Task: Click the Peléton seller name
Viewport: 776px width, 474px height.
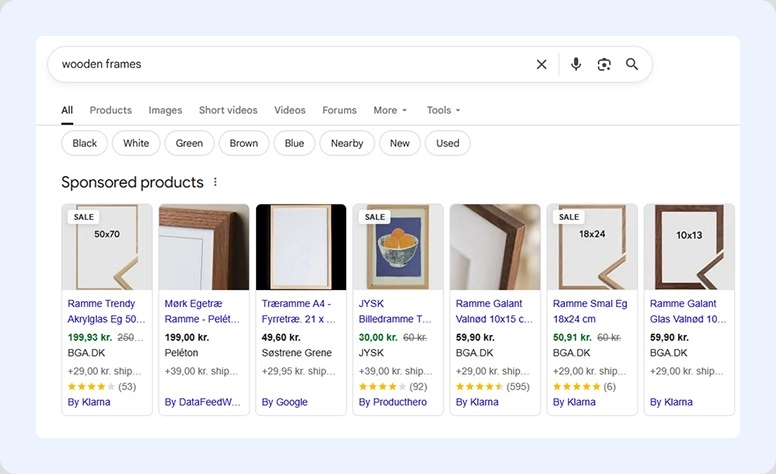Action: click(181, 353)
